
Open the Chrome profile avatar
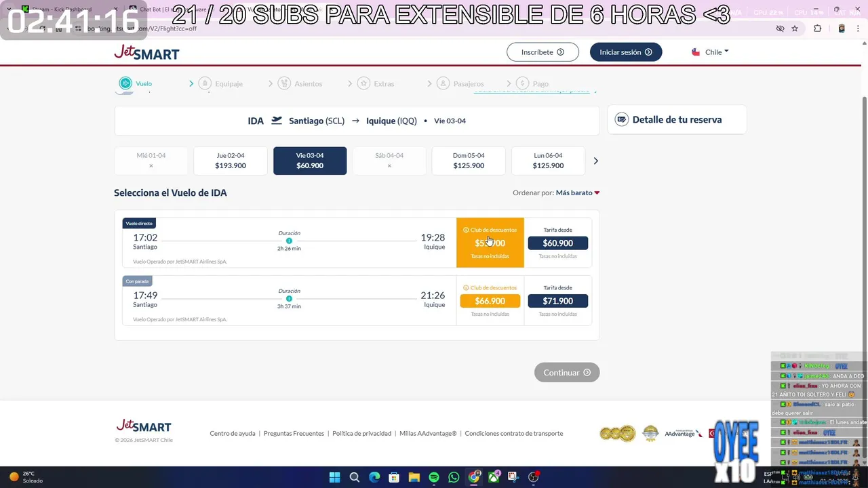pyautogui.click(x=842, y=28)
